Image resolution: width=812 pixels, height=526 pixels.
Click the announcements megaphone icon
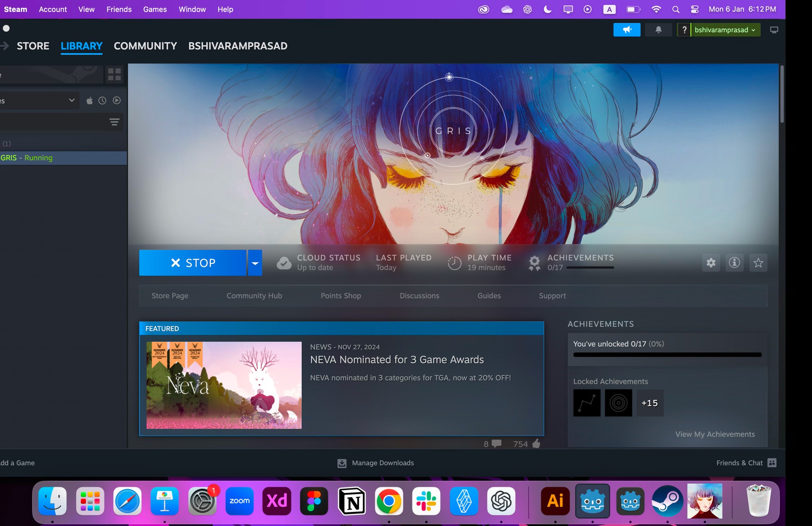click(x=626, y=30)
